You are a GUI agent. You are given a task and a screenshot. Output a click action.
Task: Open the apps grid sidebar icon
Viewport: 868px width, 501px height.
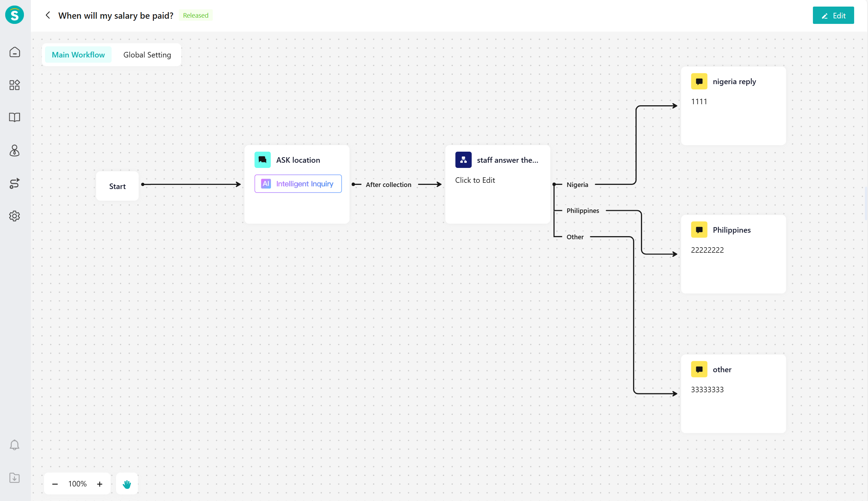[15, 85]
